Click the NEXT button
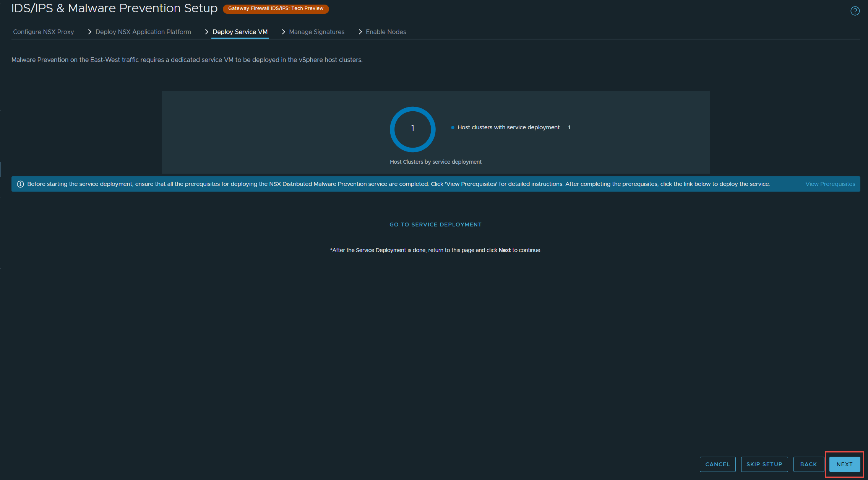Image resolution: width=868 pixels, height=480 pixels. pyautogui.click(x=845, y=464)
